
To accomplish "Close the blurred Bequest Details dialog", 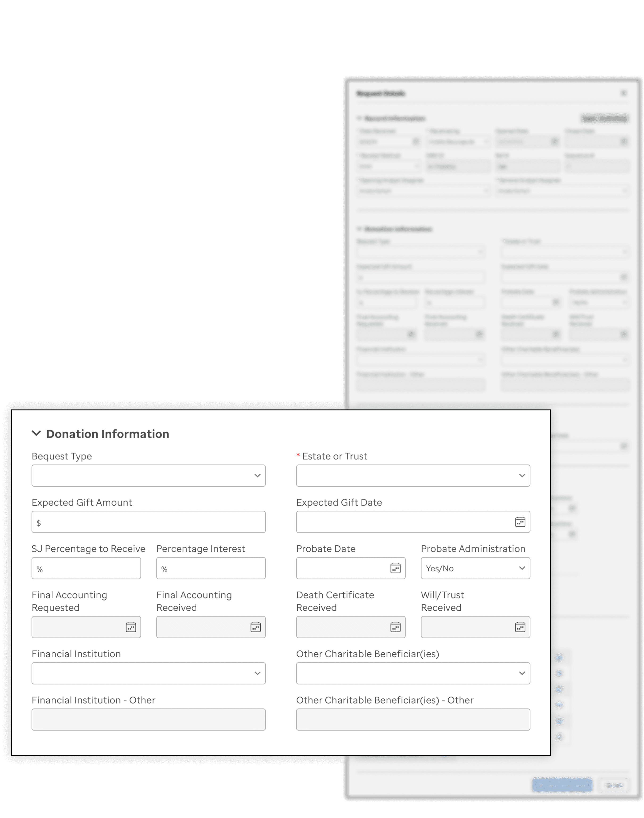I will point(624,93).
